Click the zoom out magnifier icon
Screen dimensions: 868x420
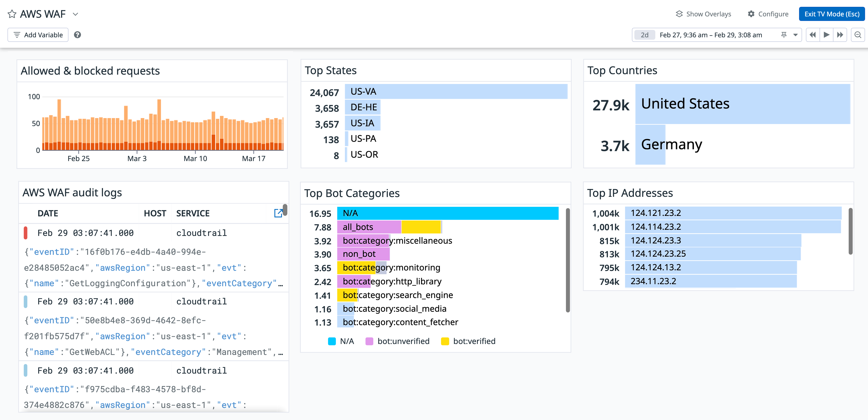tap(858, 35)
